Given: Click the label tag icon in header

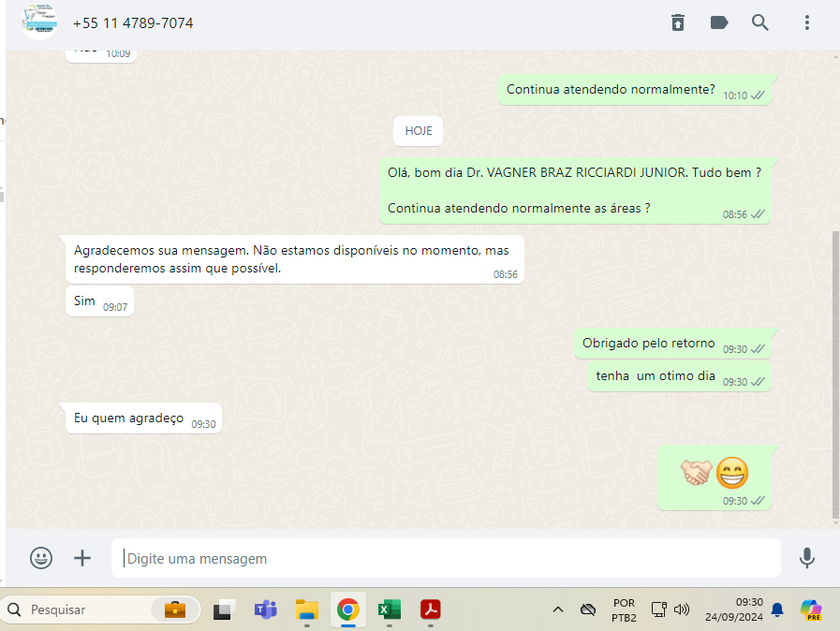Looking at the screenshot, I should coord(719,22).
